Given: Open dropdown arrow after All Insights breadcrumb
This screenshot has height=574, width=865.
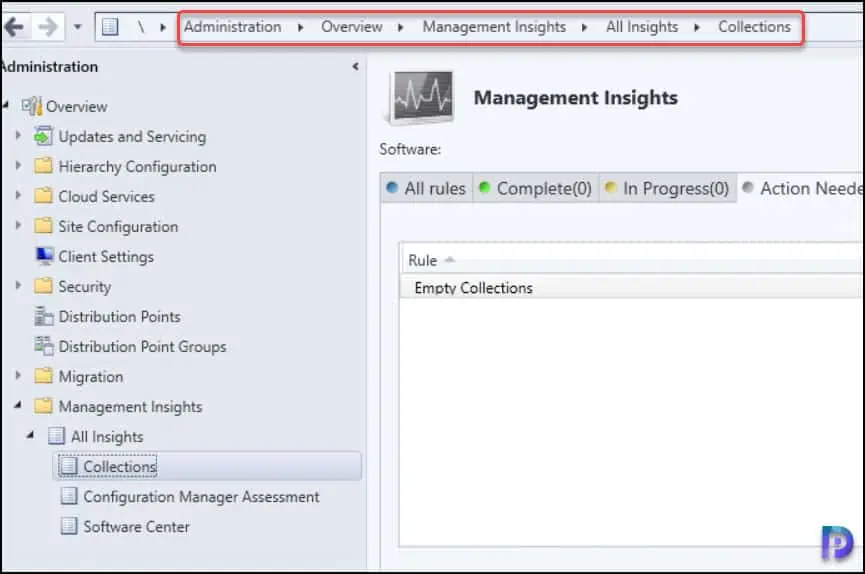Looking at the screenshot, I should tap(697, 27).
